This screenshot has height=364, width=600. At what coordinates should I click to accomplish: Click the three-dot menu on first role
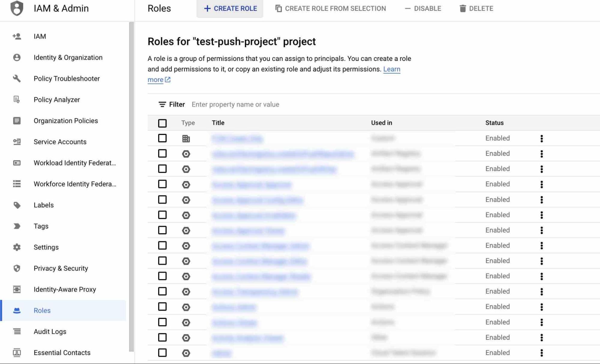click(542, 138)
